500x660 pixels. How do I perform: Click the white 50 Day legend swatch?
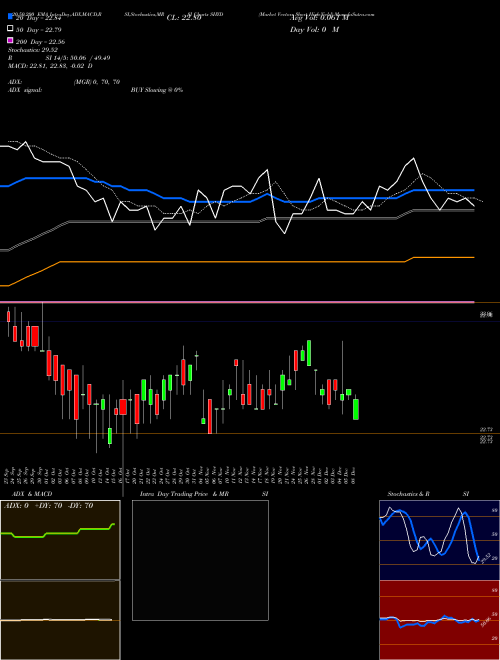[x=10, y=28]
